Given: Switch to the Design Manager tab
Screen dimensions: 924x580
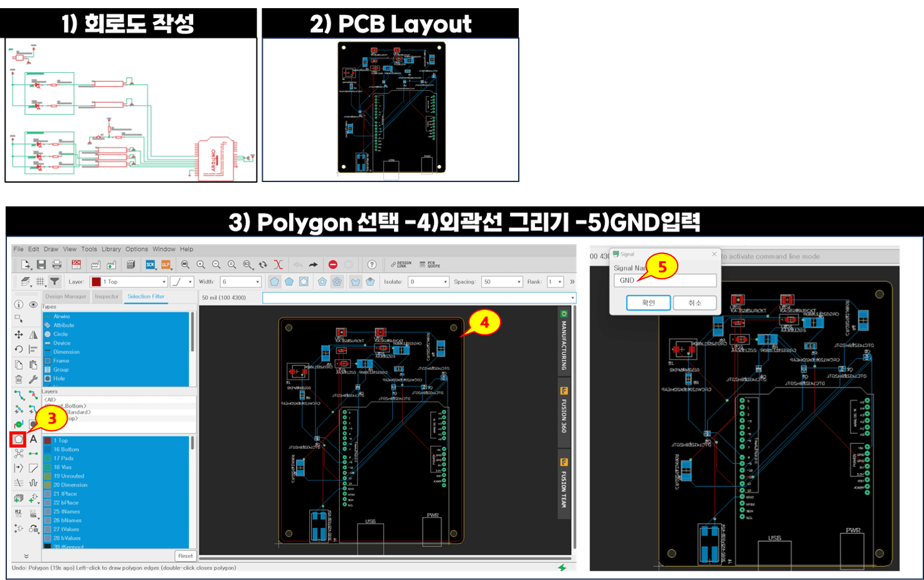Looking at the screenshot, I should coord(66,296).
